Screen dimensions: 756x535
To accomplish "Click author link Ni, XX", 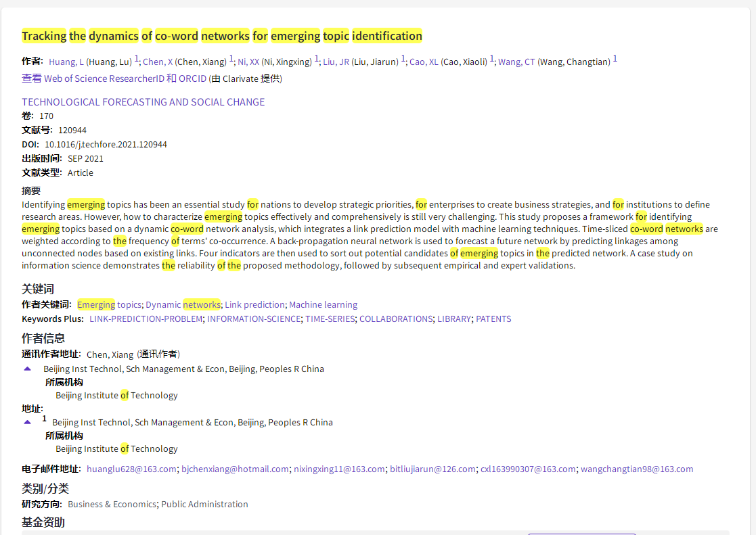I will pos(248,62).
